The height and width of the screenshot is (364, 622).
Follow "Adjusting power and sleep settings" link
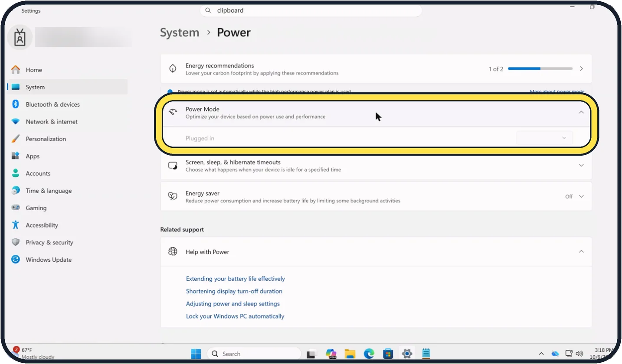coord(233,304)
